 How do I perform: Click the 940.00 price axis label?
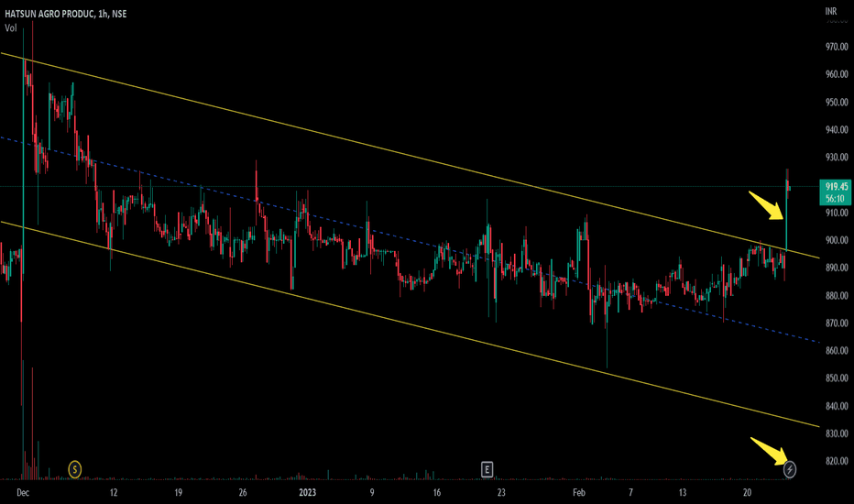pyautogui.click(x=837, y=130)
